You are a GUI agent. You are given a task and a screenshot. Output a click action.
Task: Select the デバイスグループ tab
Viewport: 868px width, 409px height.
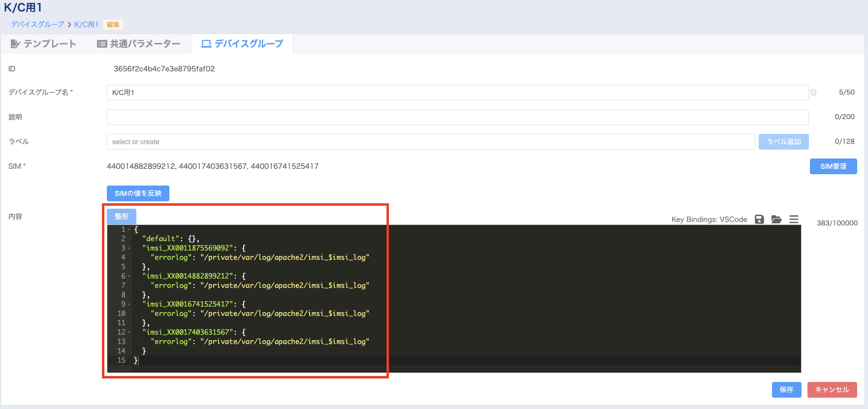pos(242,44)
